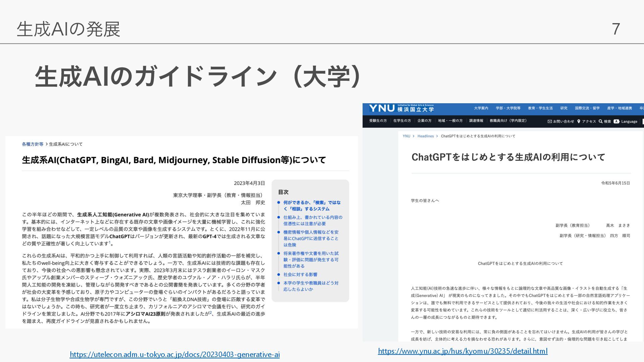Jump to 社会に対する影響 in table of contents

pyautogui.click(x=300, y=275)
